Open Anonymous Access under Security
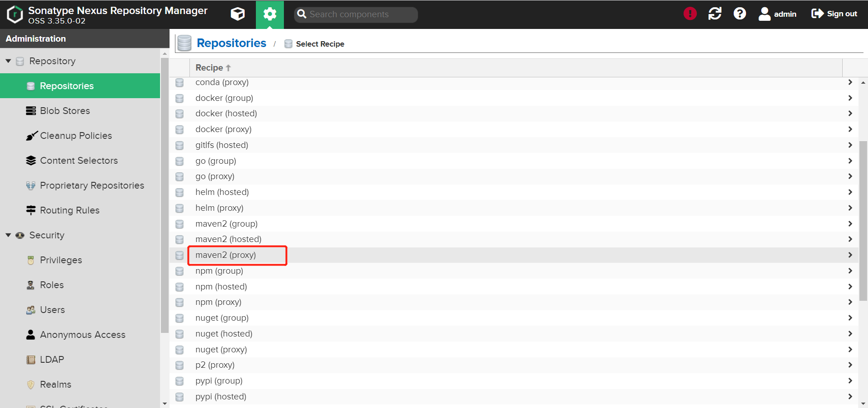This screenshot has width=868, height=408. click(x=80, y=334)
